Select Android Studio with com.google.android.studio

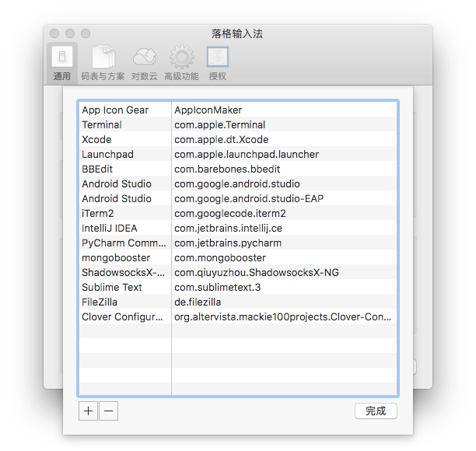238,184
